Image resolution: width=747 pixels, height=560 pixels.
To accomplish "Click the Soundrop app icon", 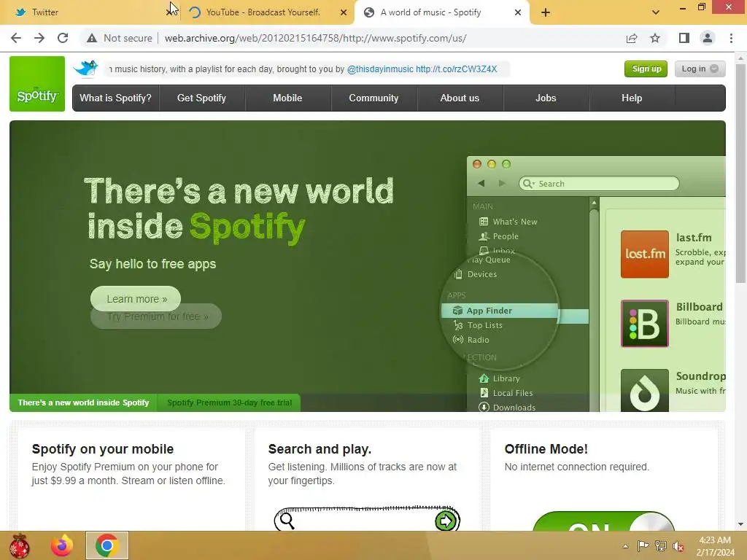I will (645, 391).
